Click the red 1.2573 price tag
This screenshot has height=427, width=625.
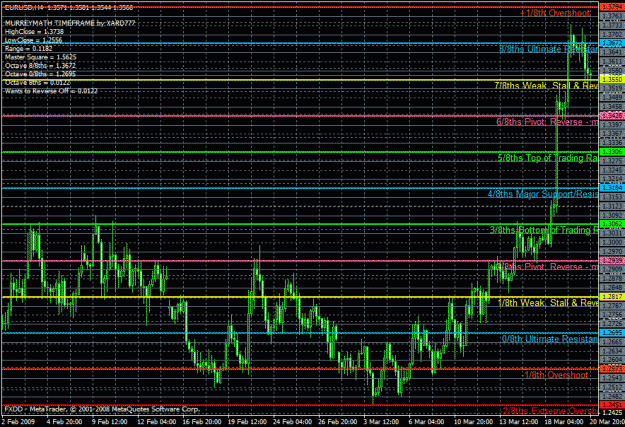pos(612,369)
